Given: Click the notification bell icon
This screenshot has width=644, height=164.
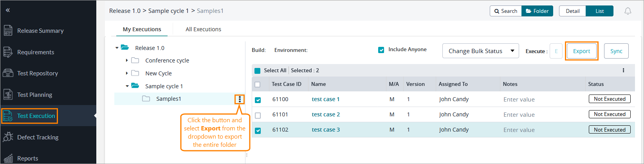Looking at the screenshot, I should pos(628,11).
